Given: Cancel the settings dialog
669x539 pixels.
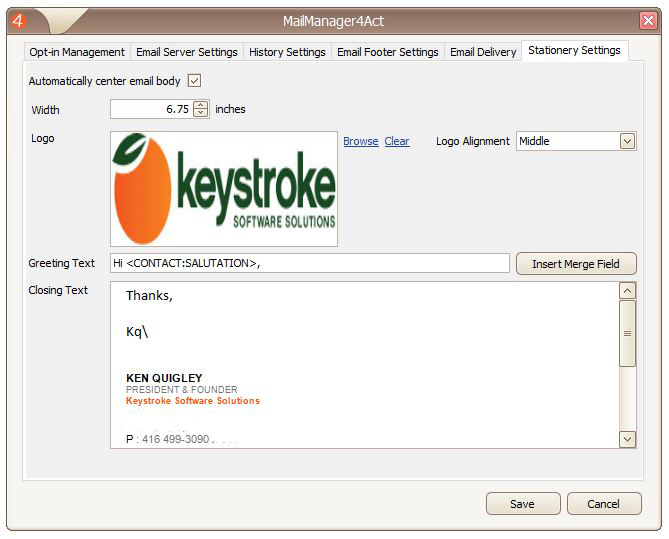Looking at the screenshot, I should tap(604, 504).
